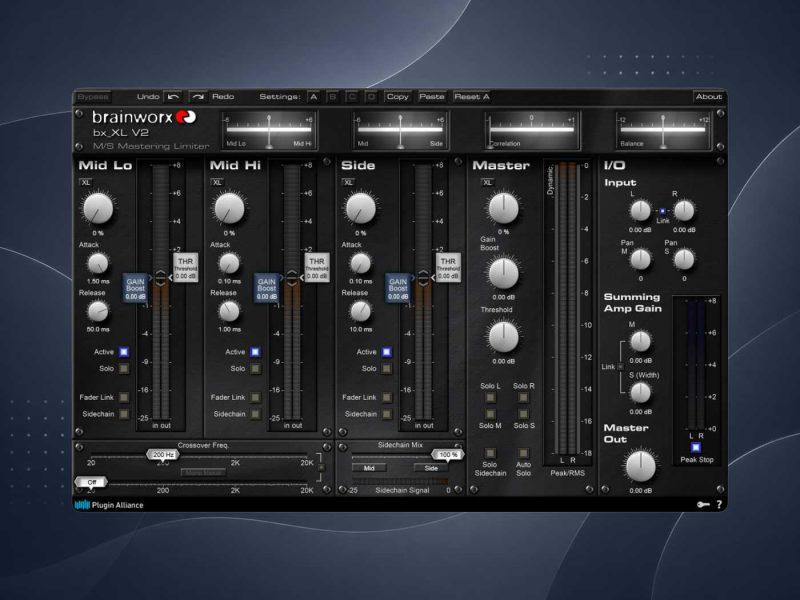Image resolution: width=800 pixels, height=600 pixels.
Task: Enable the Solo L box
Action: point(490,396)
